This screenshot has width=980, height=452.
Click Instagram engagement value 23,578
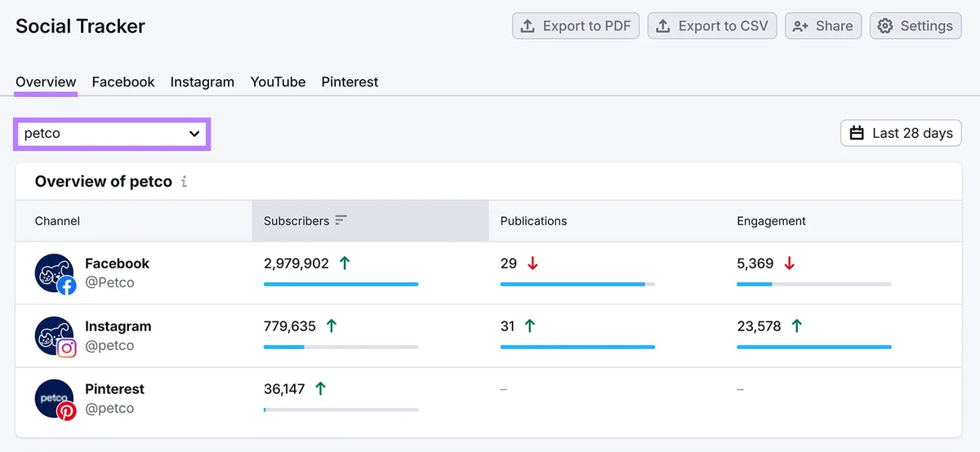(759, 326)
